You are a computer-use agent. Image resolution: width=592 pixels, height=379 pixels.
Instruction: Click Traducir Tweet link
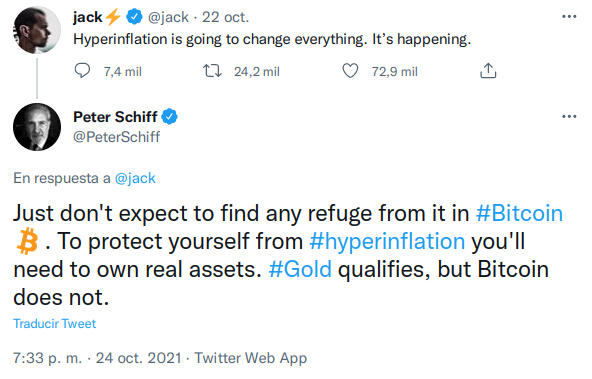tap(55, 324)
